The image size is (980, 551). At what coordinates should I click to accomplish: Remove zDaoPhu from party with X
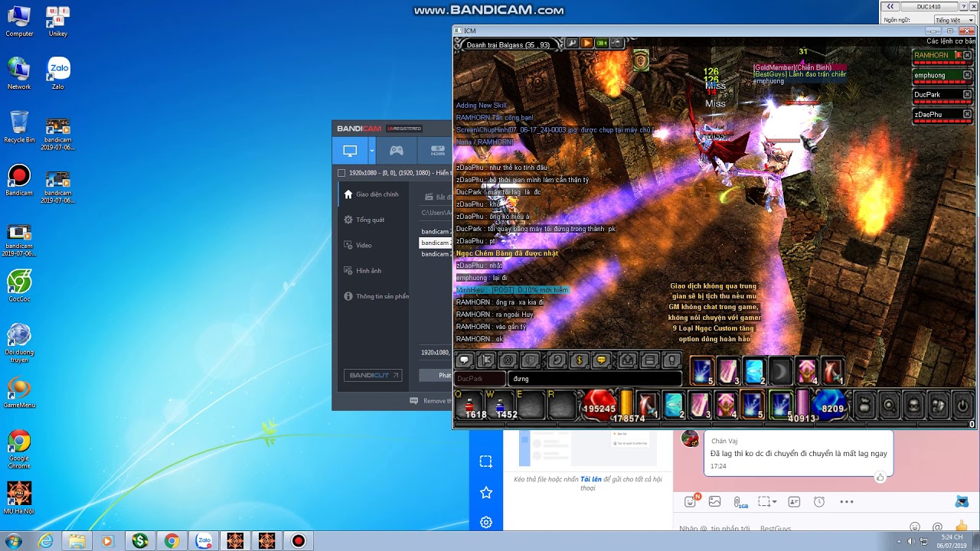tap(967, 114)
